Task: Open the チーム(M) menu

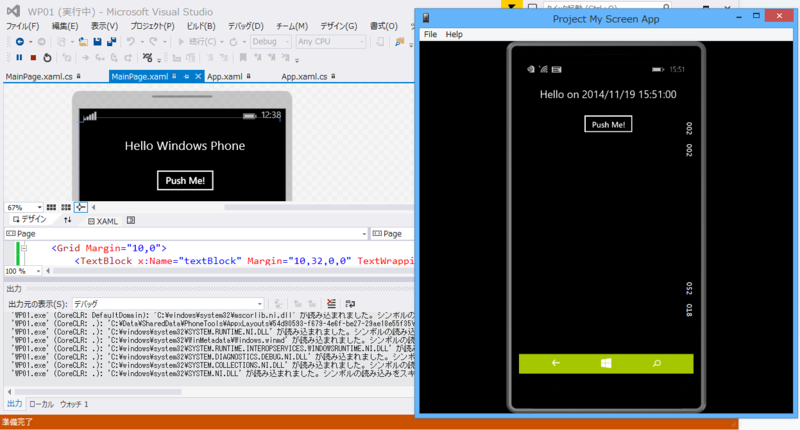Action: point(292,26)
